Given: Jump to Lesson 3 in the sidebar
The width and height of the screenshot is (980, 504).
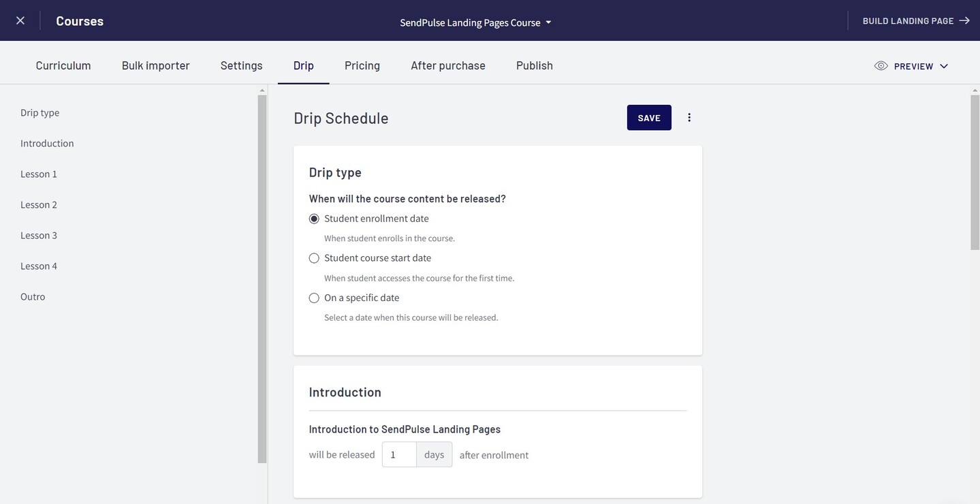Looking at the screenshot, I should click(39, 235).
